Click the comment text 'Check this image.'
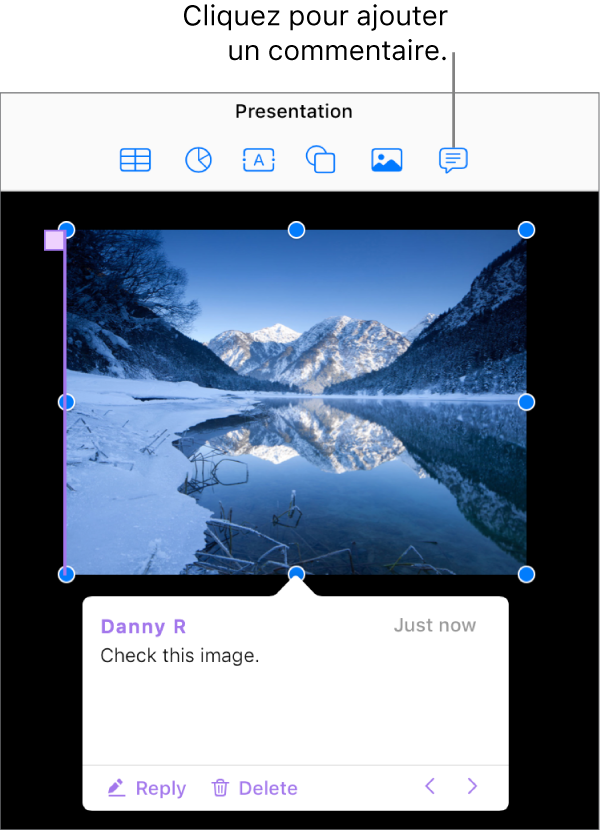The width and height of the screenshot is (601, 830). 180,656
